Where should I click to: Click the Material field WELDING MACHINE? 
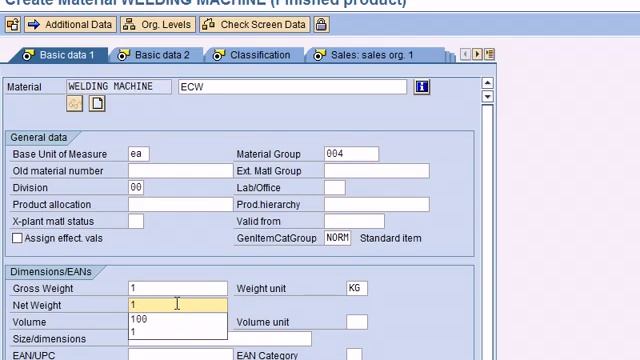pyautogui.click(x=119, y=87)
